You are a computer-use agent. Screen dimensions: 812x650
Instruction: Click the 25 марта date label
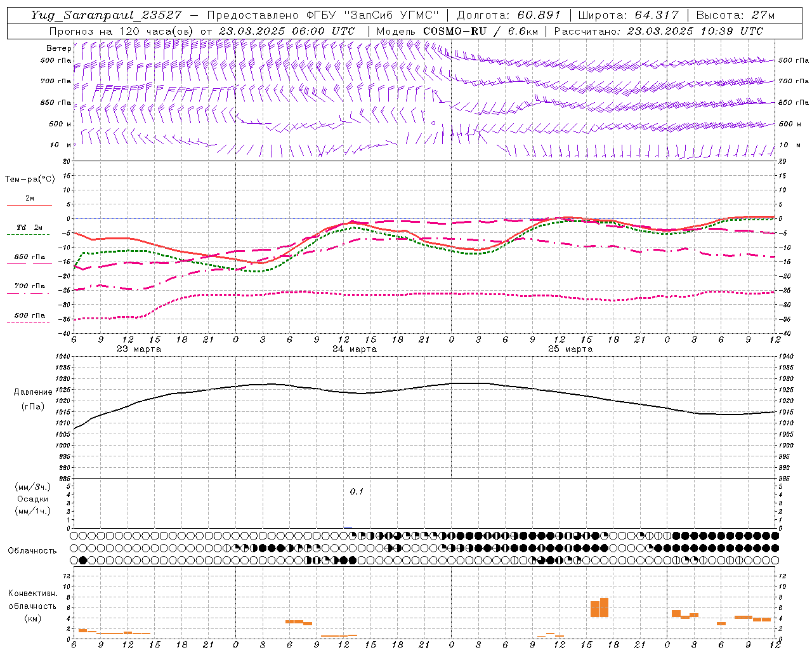570,349
